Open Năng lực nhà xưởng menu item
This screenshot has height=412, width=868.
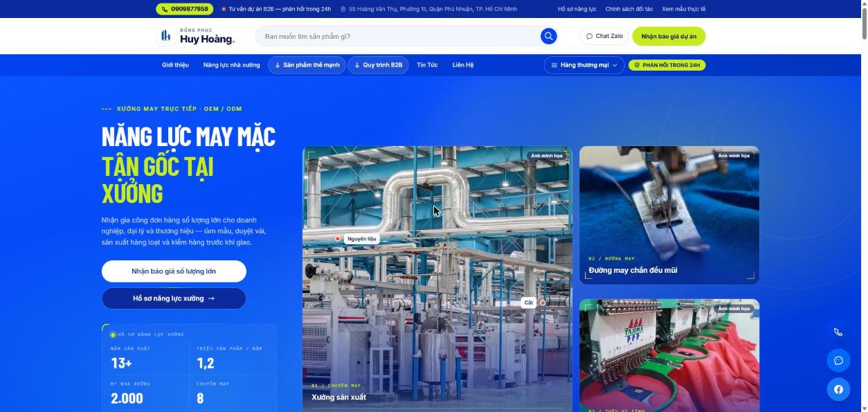click(232, 65)
